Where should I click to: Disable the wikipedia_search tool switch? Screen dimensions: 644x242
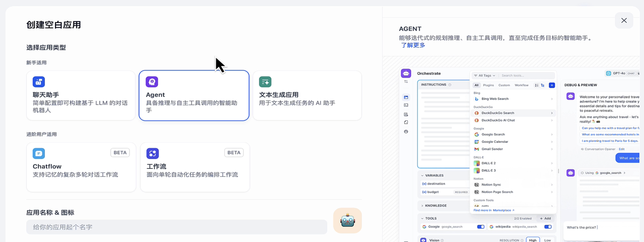(548, 227)
